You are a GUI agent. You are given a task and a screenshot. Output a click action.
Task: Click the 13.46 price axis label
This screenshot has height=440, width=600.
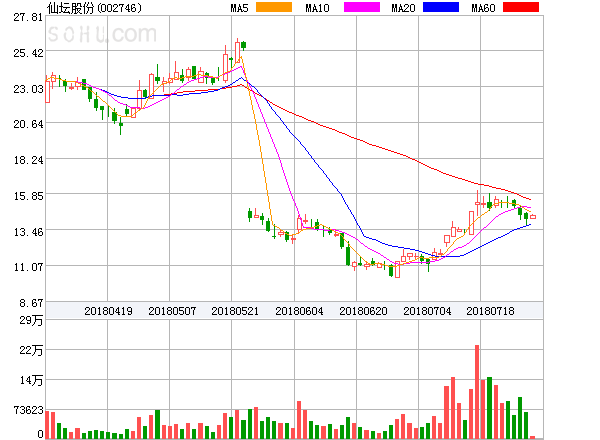[x=28, y=232]
